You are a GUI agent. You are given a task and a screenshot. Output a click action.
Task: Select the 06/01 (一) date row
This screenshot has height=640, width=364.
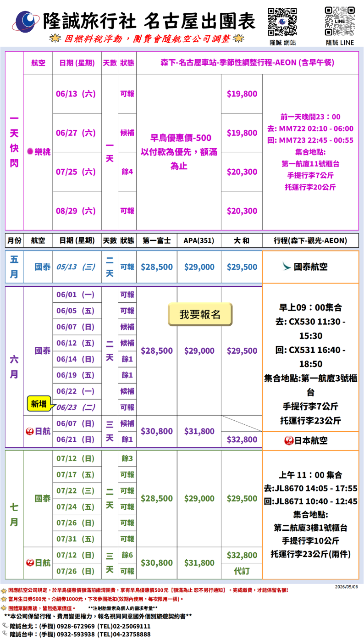(76, 295)
